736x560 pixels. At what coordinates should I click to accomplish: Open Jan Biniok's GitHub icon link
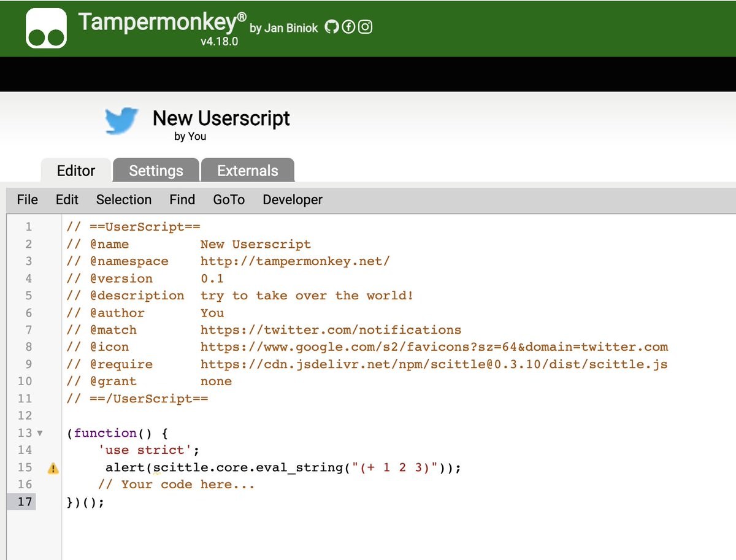[x=332, y=27]
